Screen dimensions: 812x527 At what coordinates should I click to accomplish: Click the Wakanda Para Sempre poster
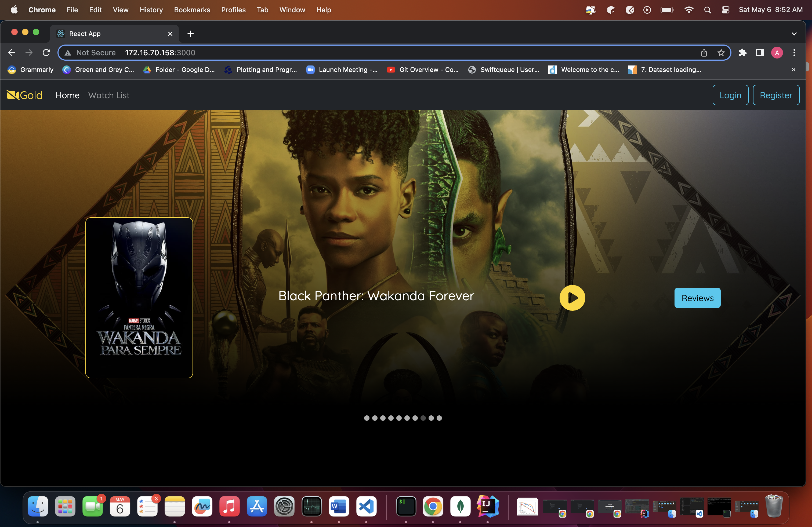click(x=139, y=298)
